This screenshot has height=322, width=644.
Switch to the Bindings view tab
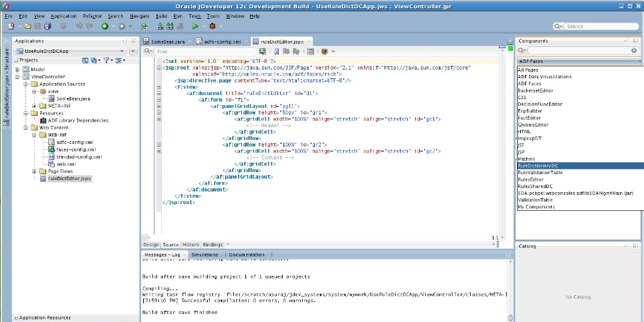[213, 245]
